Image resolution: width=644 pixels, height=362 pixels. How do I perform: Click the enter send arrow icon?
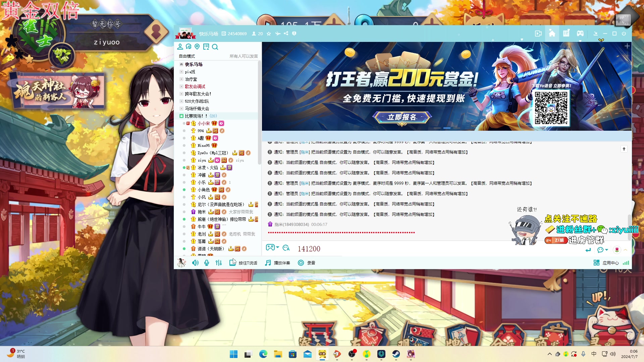click(x=588, y=250)
